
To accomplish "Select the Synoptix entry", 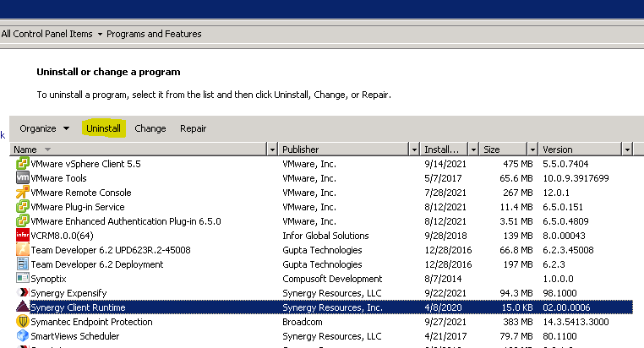I will [324, 279].
